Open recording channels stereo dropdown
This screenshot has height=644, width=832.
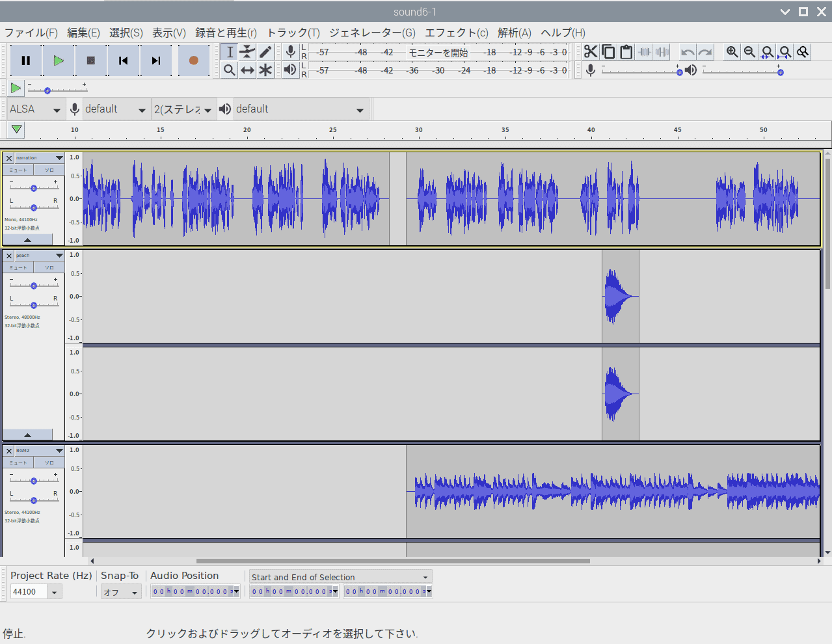[183, 109]
